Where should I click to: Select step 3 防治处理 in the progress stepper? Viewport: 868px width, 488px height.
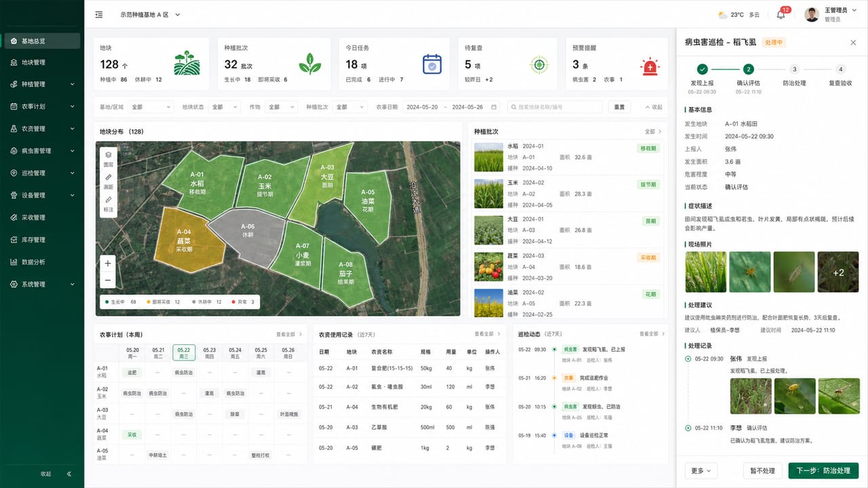(794, 75)
